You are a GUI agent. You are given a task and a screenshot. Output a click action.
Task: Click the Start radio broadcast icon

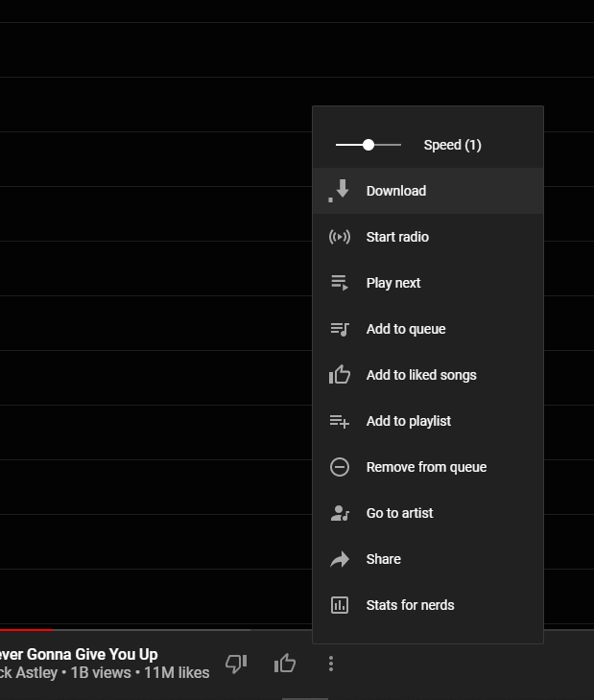(x=340, y=237)
